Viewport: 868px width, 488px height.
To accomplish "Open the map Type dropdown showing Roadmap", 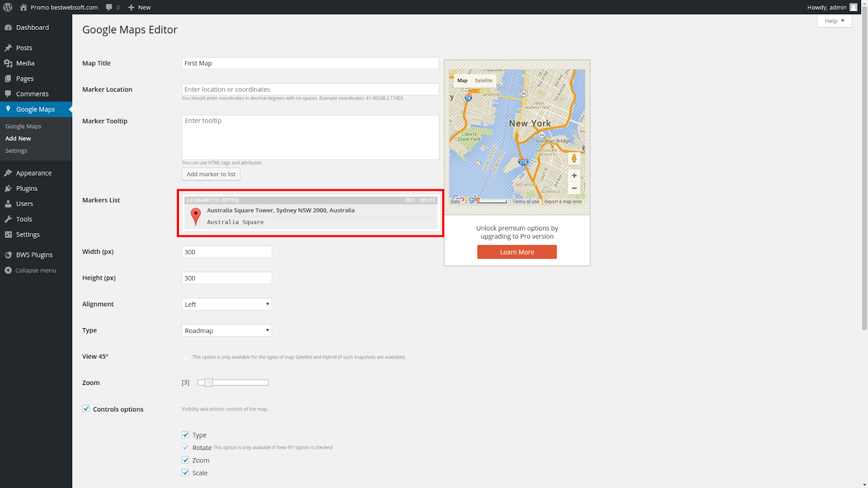I will coord(227,330).
